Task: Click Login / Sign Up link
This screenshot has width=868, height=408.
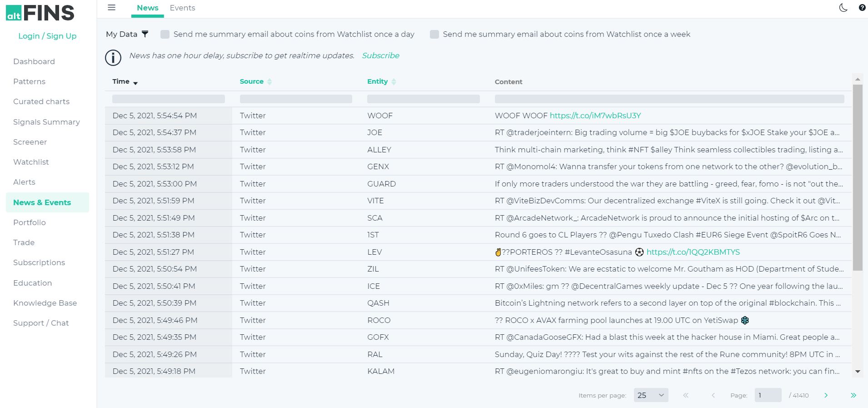Action: pos(47,36)
